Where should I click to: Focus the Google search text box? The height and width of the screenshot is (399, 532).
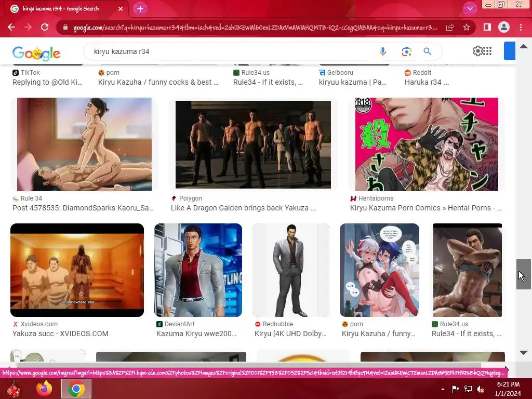[x=231, y=51]
